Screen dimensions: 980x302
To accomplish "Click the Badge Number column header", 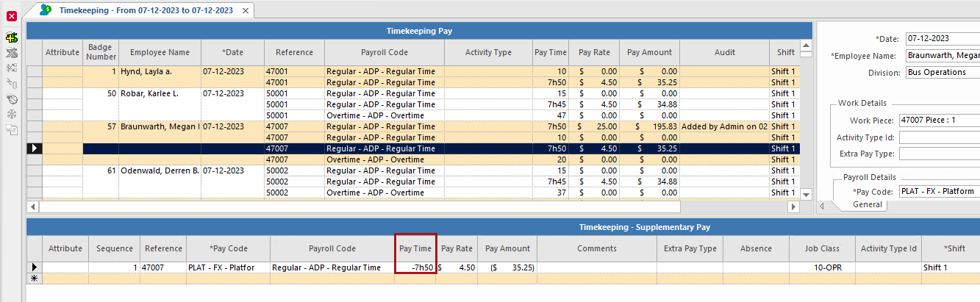I will pos(101,52).
